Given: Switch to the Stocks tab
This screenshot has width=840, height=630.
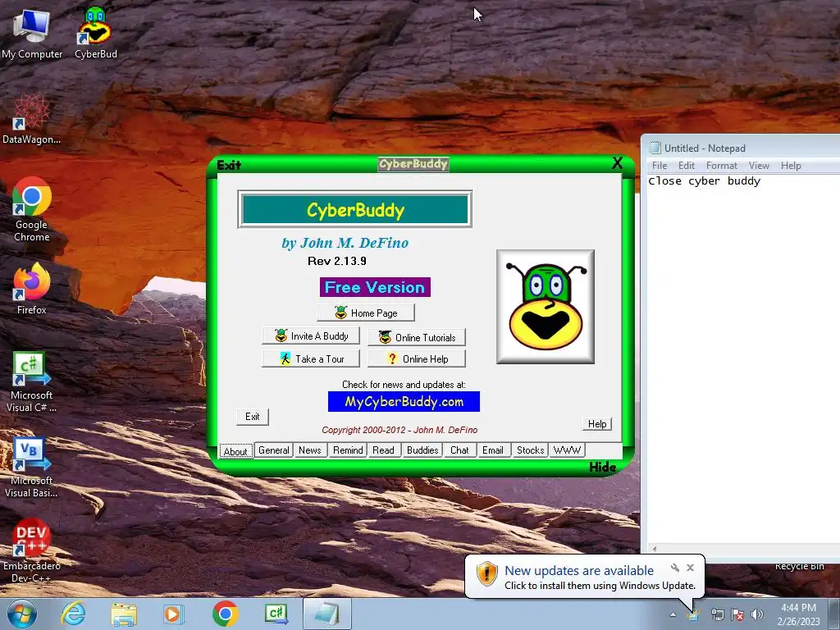Looking at the screenshot, I should pyautogui.click(x=531, y=450).
